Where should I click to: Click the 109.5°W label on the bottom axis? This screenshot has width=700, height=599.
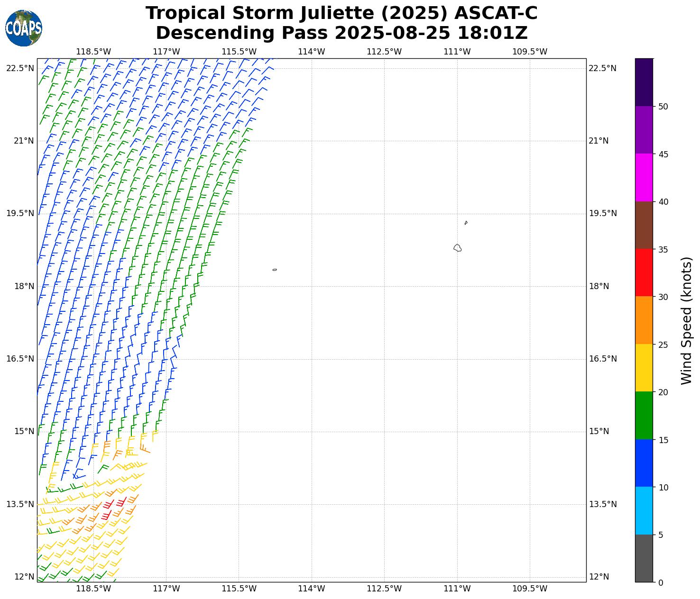coord(530,589)
